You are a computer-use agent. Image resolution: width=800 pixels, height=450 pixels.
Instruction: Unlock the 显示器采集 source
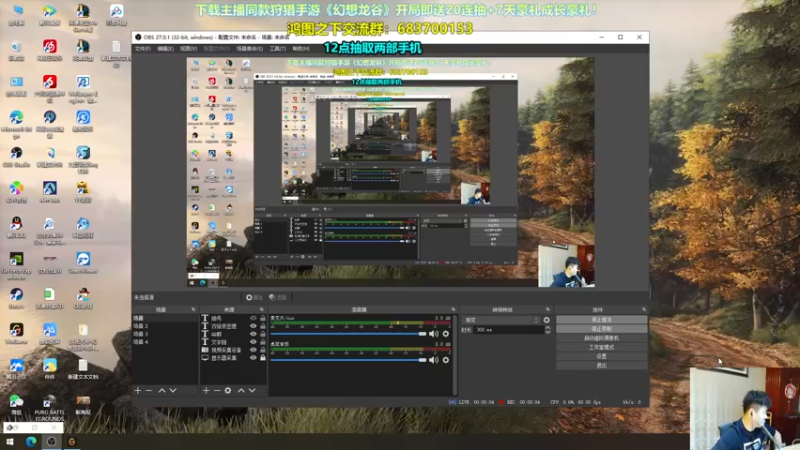click(263, 358)
